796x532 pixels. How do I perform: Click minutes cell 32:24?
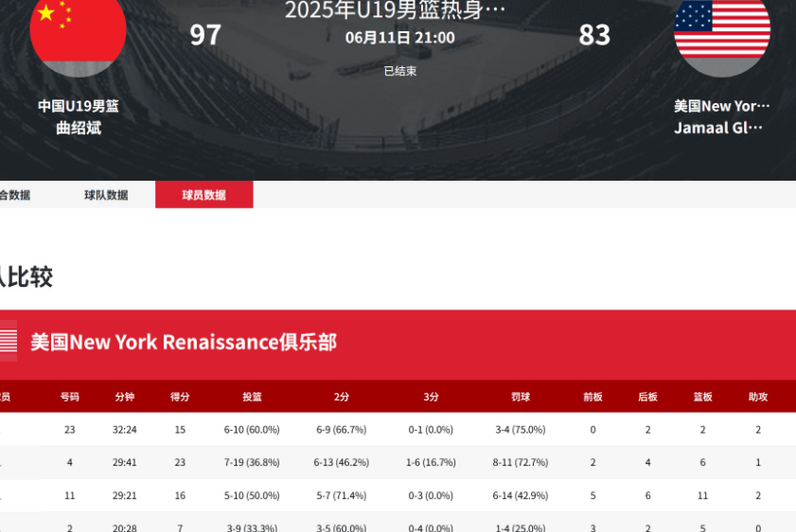point(124,430)
